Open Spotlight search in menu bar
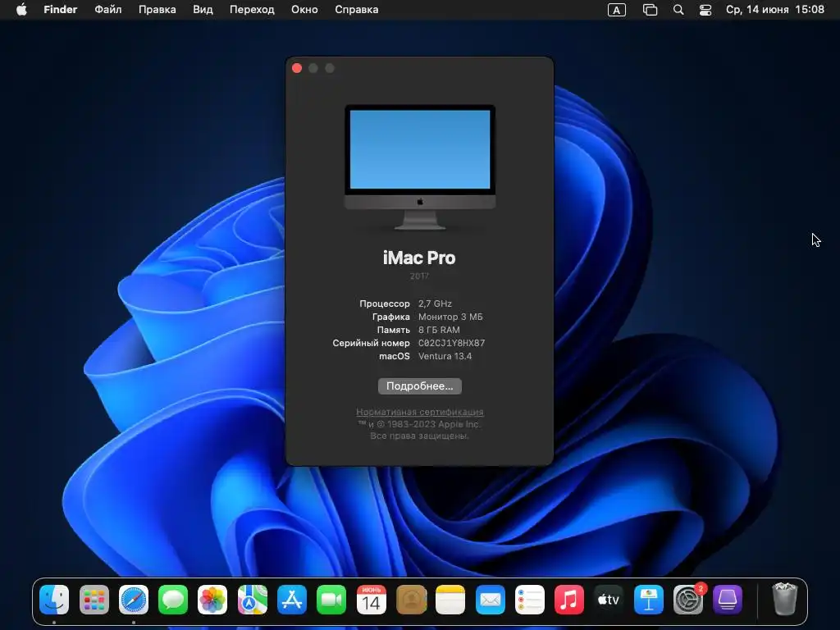The height and width of the screenshot is (630, 840). 678,10
